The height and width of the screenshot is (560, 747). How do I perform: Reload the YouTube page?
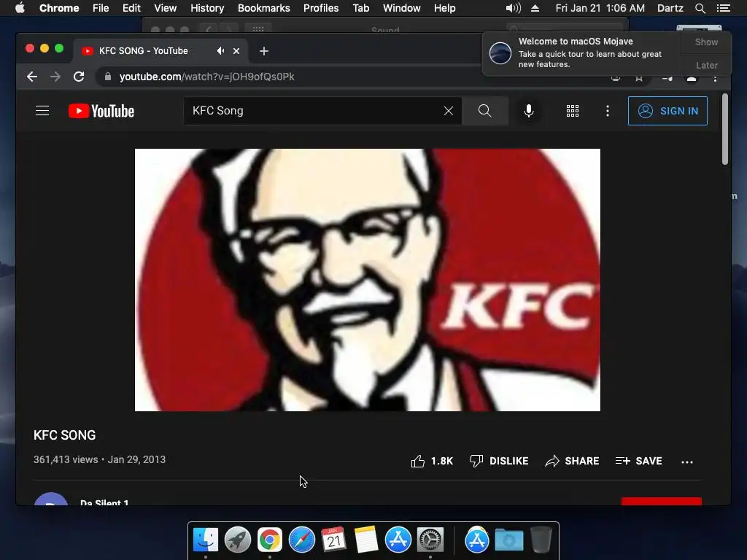coord(79,77)
